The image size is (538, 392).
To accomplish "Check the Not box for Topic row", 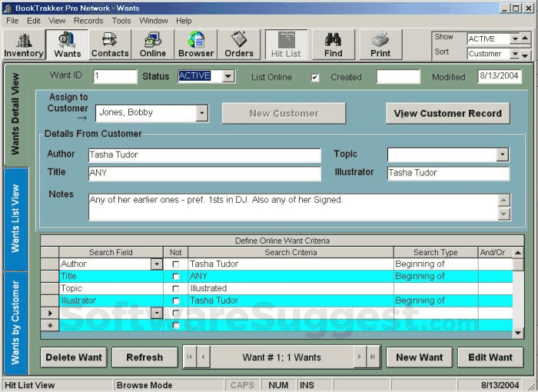I will (x=175, y=289).
